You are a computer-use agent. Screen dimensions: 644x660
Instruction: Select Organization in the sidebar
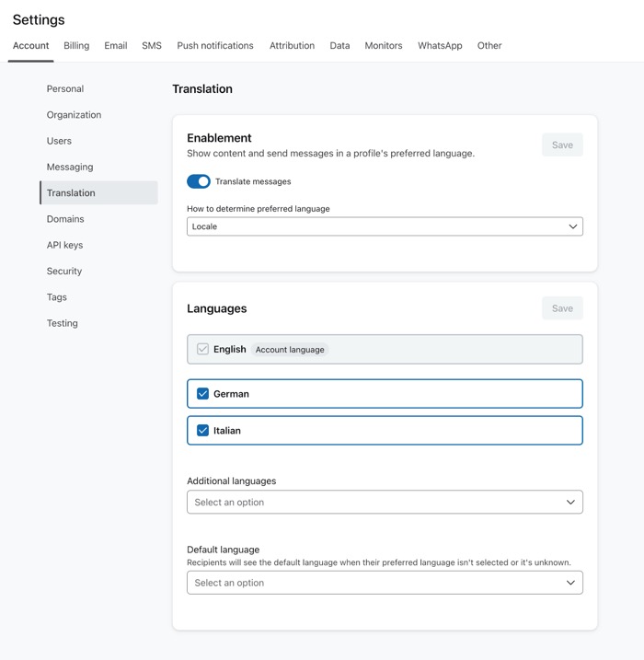click(74, 115)
